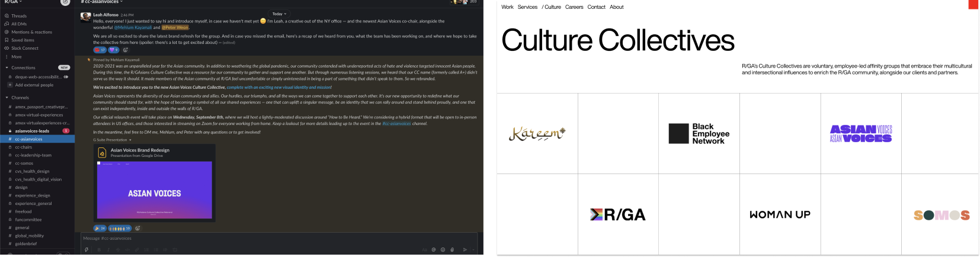The height and width of the screenshot is (257, 980).
Task: Collapse the Channels section
Action: coord(7,98)
